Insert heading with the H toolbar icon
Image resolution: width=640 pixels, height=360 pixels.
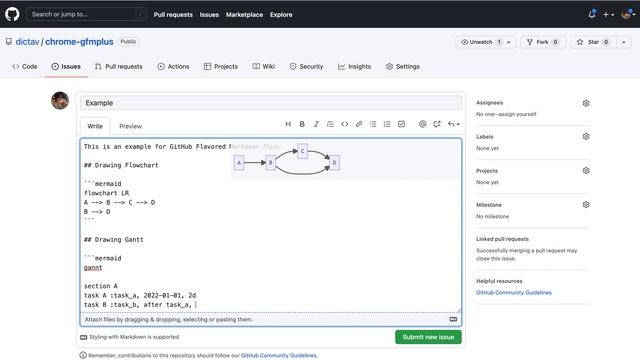pyautogui.click(x=288, y=124)
